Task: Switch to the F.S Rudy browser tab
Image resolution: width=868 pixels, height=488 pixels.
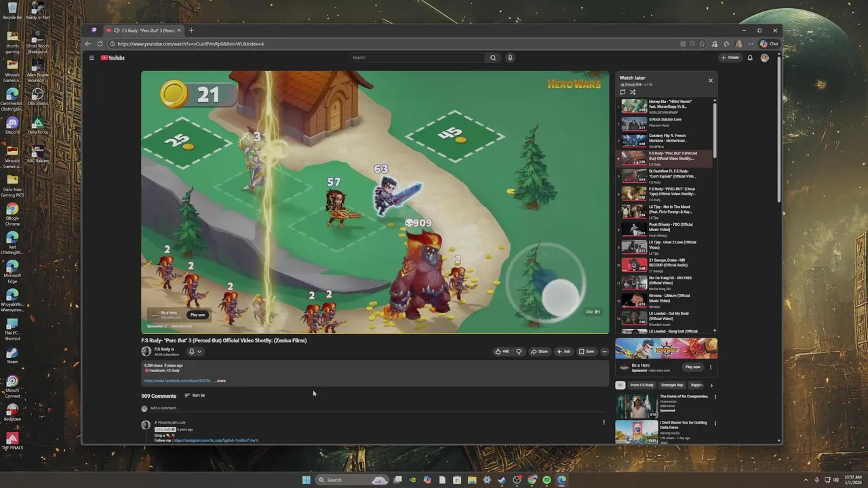Action: tap(143, 30)
